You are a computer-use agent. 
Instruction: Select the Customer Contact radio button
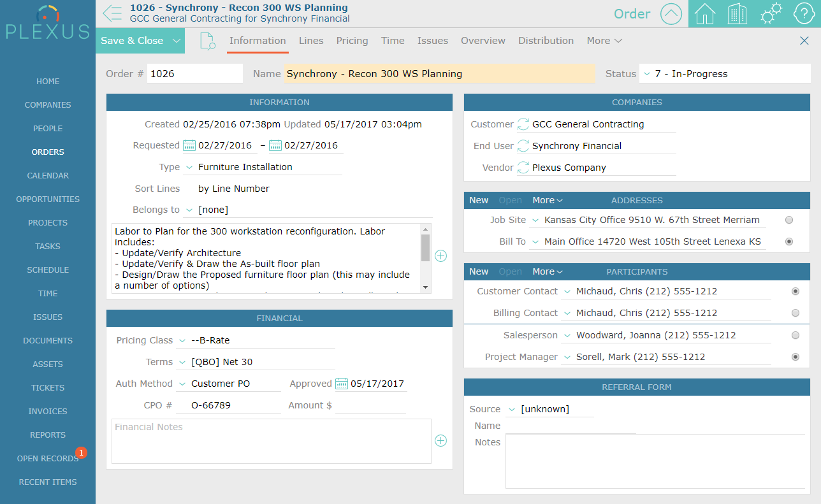click(795, 291)
